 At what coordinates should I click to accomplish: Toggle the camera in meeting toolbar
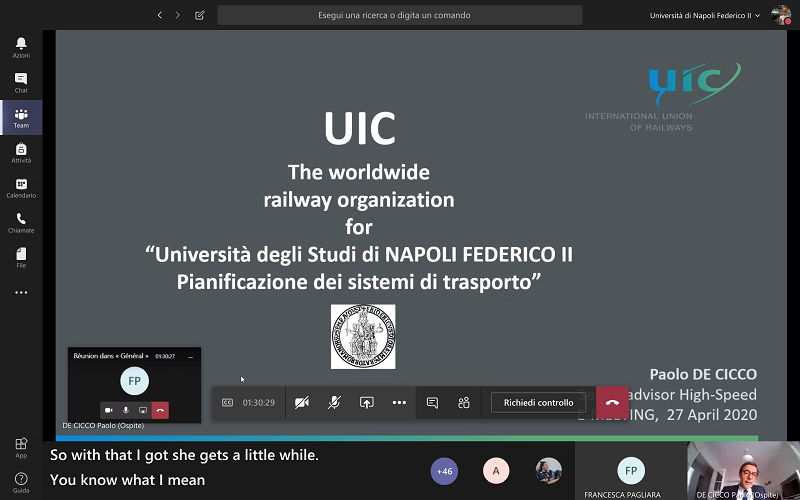click(302, 403)
